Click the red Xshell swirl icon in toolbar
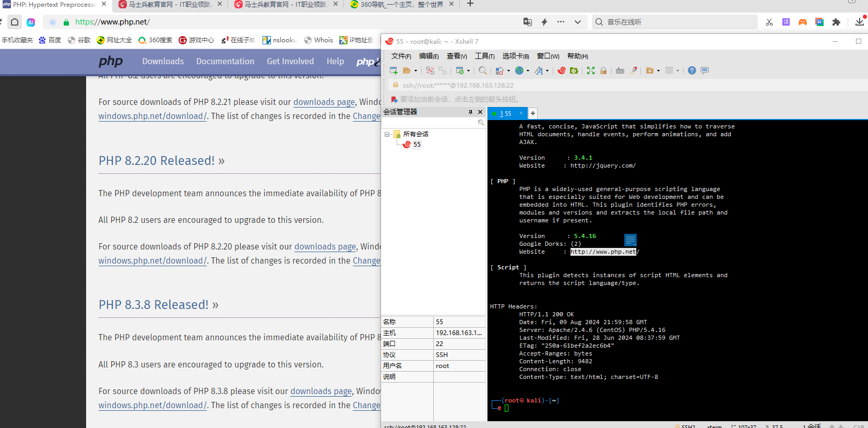The width and height of the screenshot is (868, 428). pyautogui.click(x=562, y=70)
